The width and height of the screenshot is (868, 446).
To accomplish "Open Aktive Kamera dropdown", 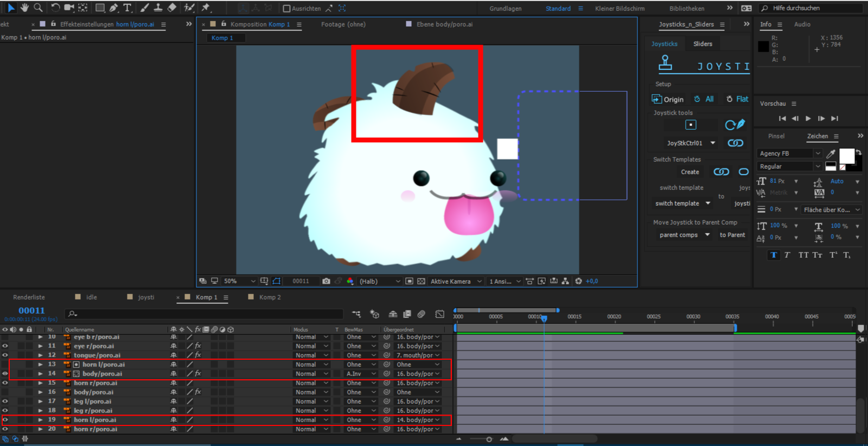I will 456,281.
